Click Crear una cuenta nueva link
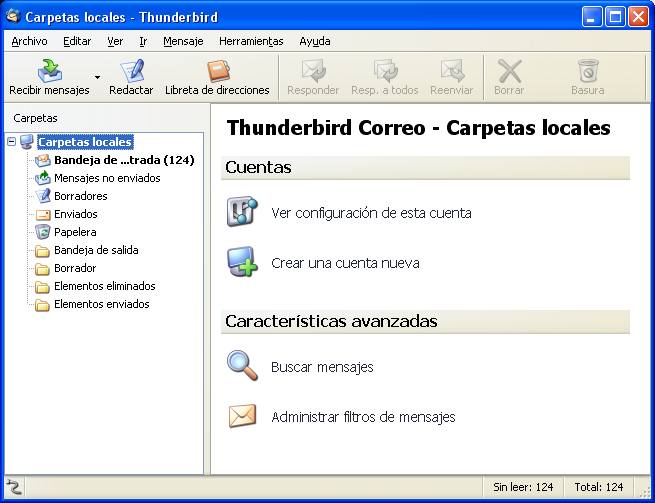655x503 pixels. pos(345,263)
